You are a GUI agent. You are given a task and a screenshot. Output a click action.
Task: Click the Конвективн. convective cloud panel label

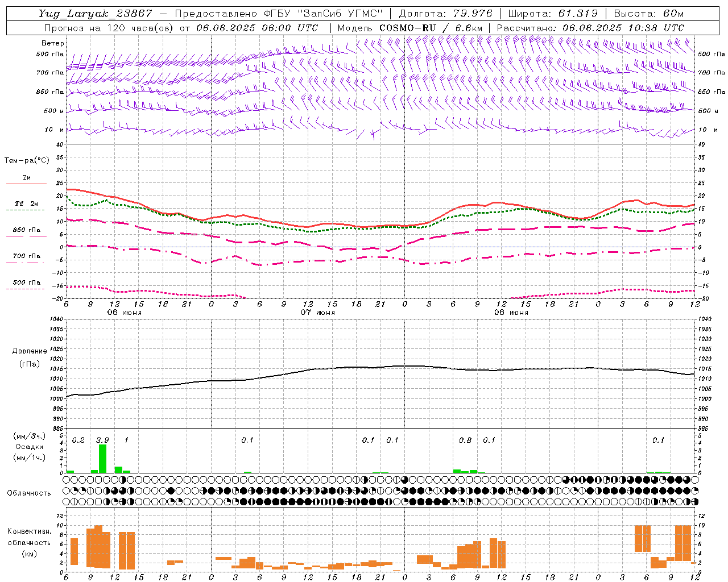coord(30,531)
